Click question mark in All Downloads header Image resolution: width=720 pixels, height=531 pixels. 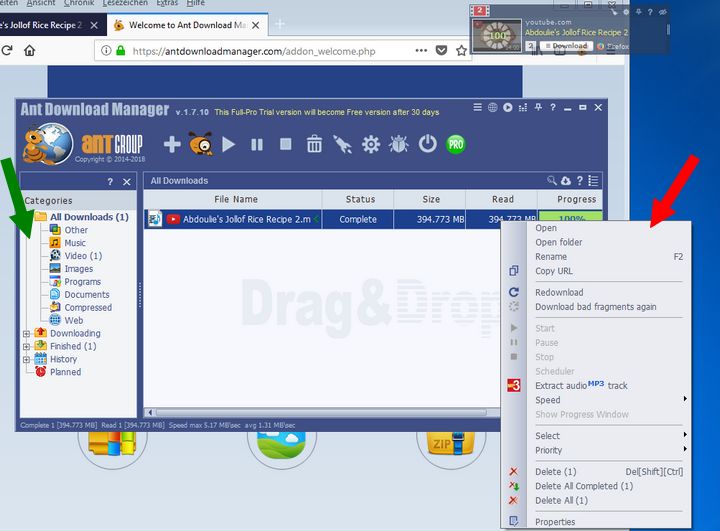(580, 181)
